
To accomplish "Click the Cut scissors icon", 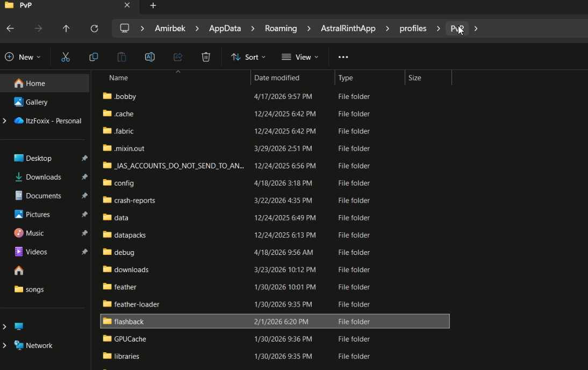I will pos(66,57).
